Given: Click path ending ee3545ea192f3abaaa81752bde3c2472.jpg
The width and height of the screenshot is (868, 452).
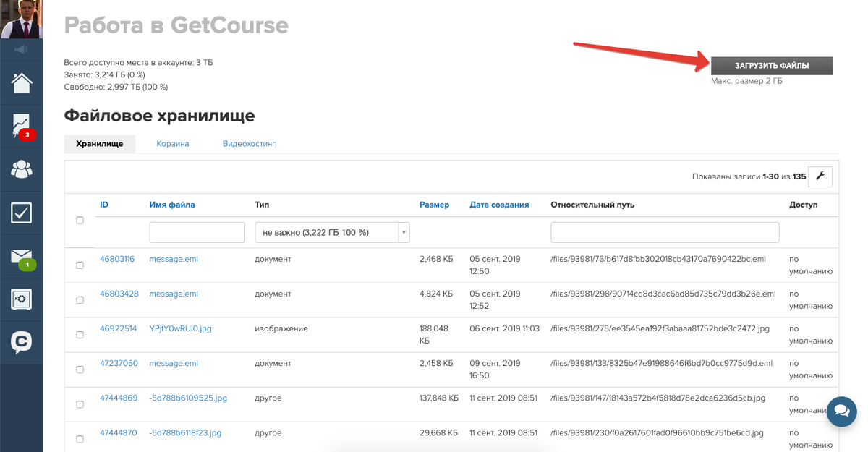Looking at the screenshot, I should (x=660, y=328).
